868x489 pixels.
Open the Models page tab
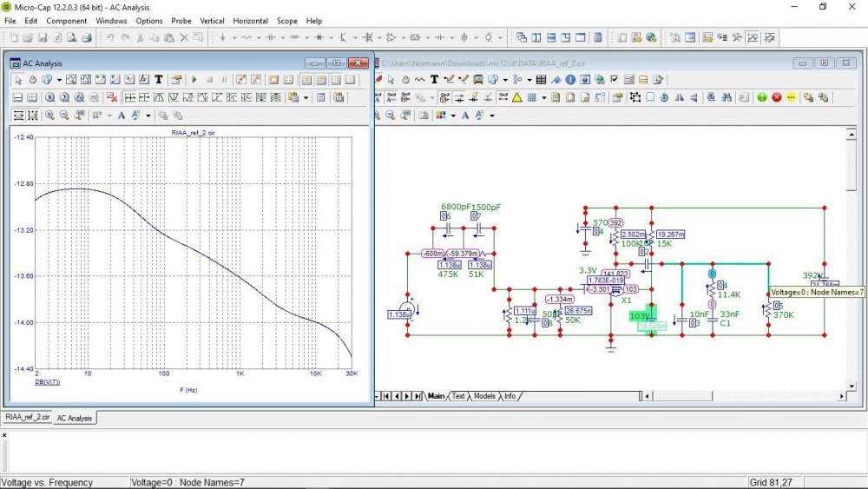pos(484,396)
